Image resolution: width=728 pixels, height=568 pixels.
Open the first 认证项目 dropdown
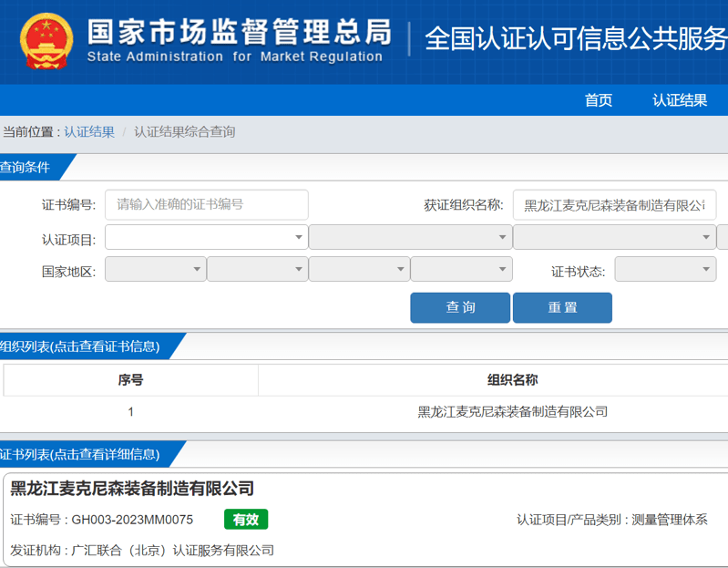coord(207,237)
